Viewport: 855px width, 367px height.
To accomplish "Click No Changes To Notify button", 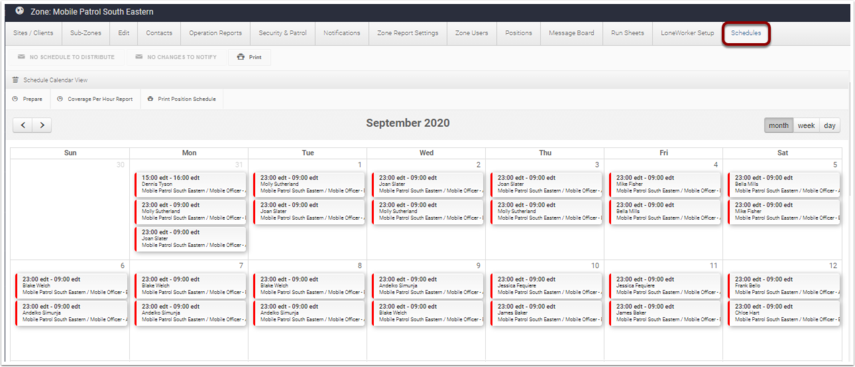I will coord(176,57).
